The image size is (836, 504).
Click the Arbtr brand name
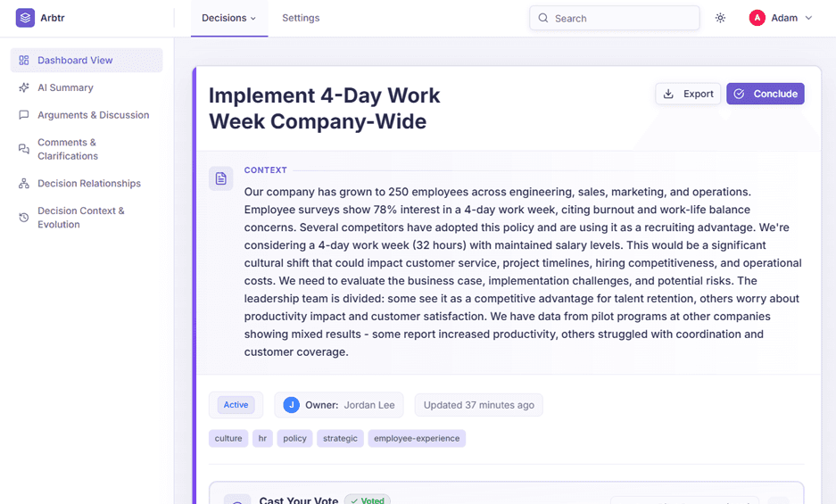pos(53,18)
